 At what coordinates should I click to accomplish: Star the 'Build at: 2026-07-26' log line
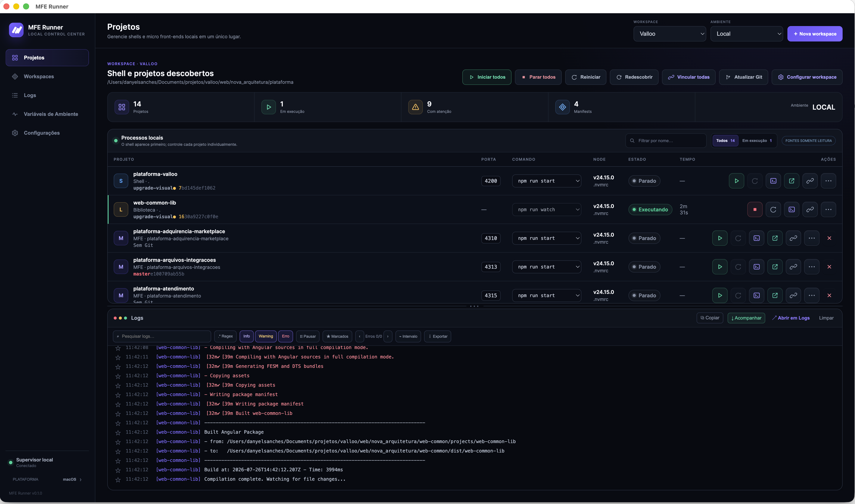(x=118, y=470)
